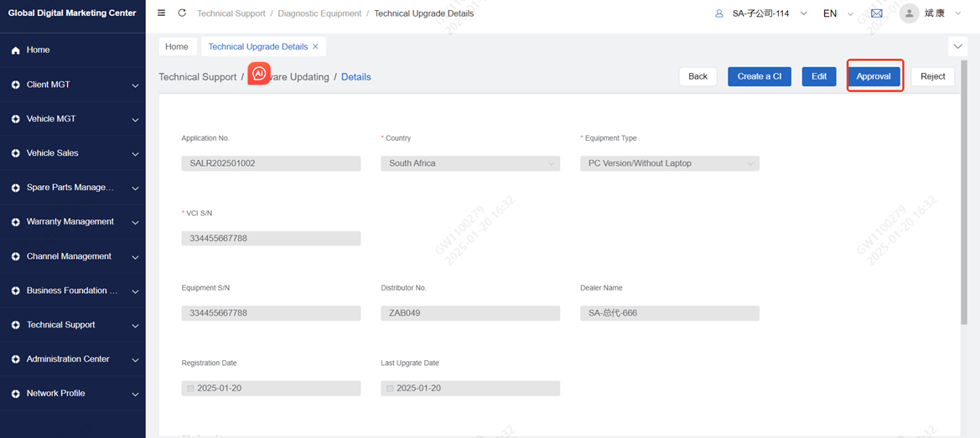This screenshot has width=980, height=438.
Task: Click the Reject button
Action: (x=932, y=76)
